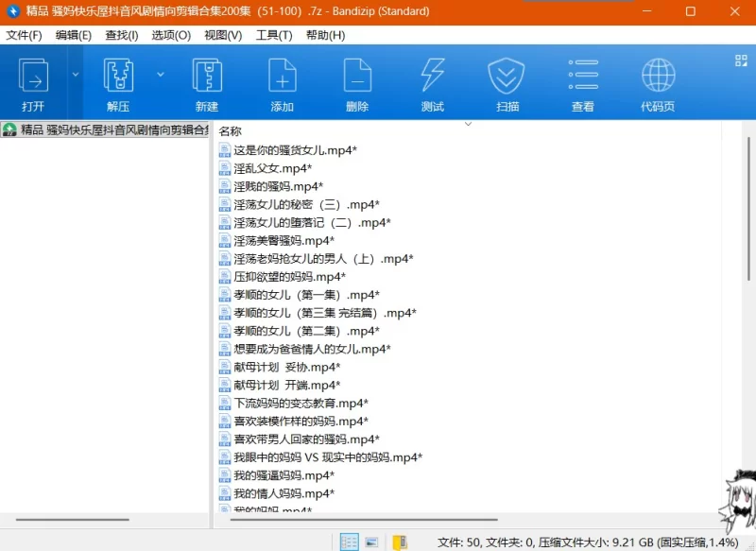Click the file icon beside 我的情人妈妈.mp4
Screen dimensions: 756x551
(x=224, y=493)
